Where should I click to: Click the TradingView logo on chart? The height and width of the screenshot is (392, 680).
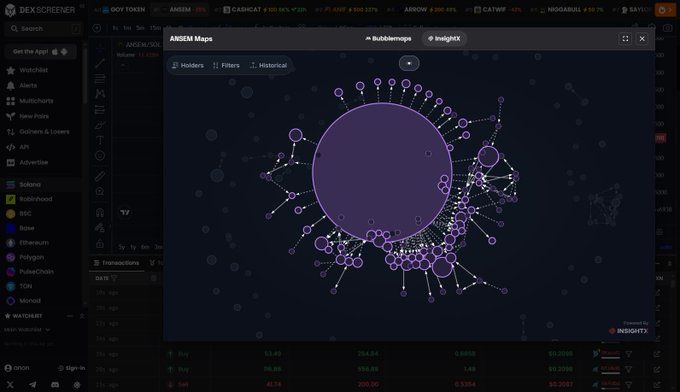125,212
